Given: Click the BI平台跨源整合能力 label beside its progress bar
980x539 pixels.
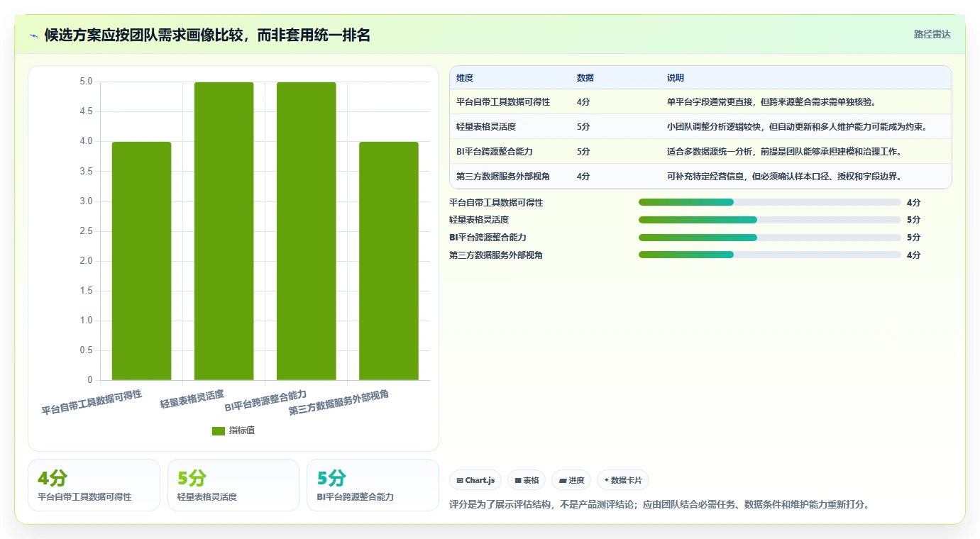Looking at the screenshot, I should 488,238.
